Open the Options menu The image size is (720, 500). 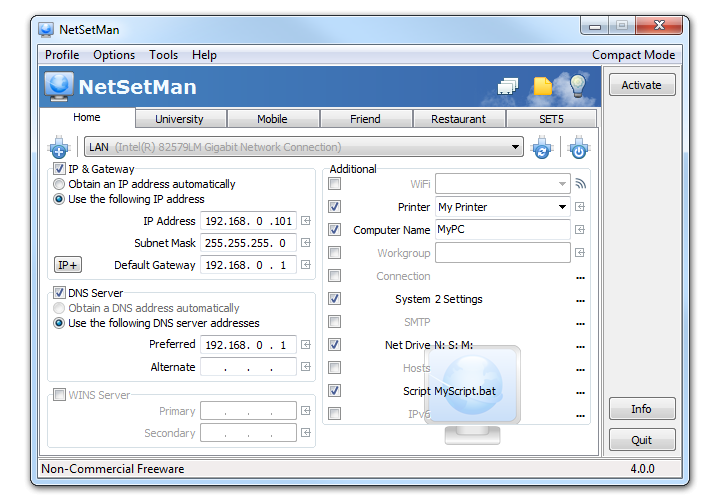point(114,55)
